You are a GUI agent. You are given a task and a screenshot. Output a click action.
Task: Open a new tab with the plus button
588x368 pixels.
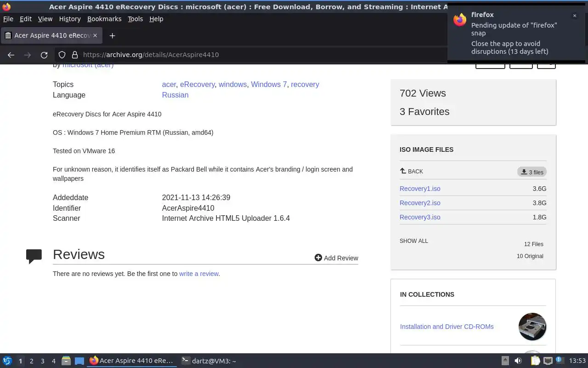[112, 35]
